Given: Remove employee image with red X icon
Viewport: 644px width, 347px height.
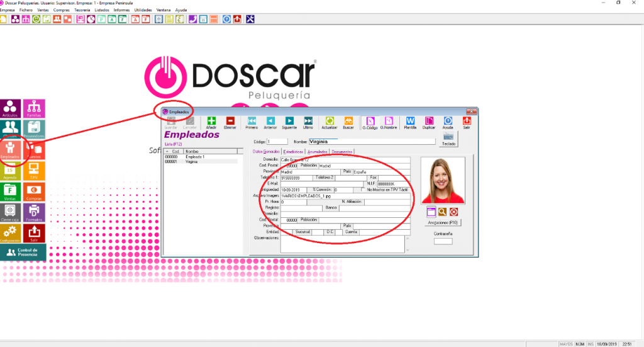Looking at the screenshot, I should 453,212.
